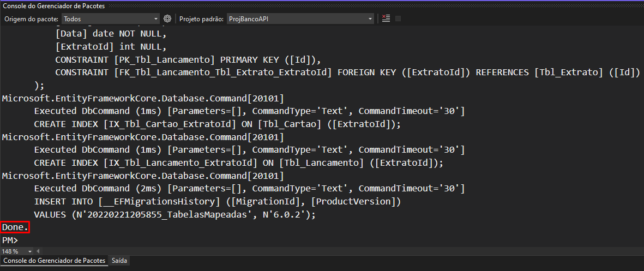Screen dimensions: 644x271
Task: Switch to the Saída tab
Action: [x=119, y=261]
